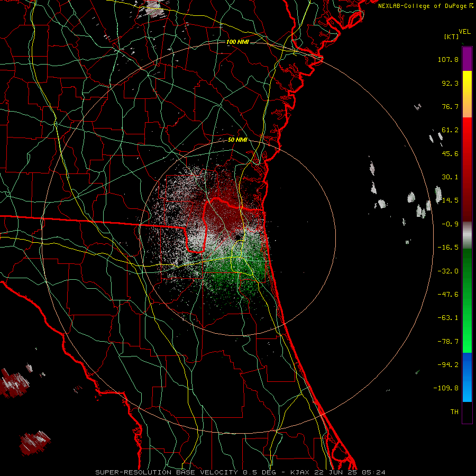Select the -16.5 scale value
Image resolution: width=476 pixels, height=476 pixels.
click(x=448, y=248)
